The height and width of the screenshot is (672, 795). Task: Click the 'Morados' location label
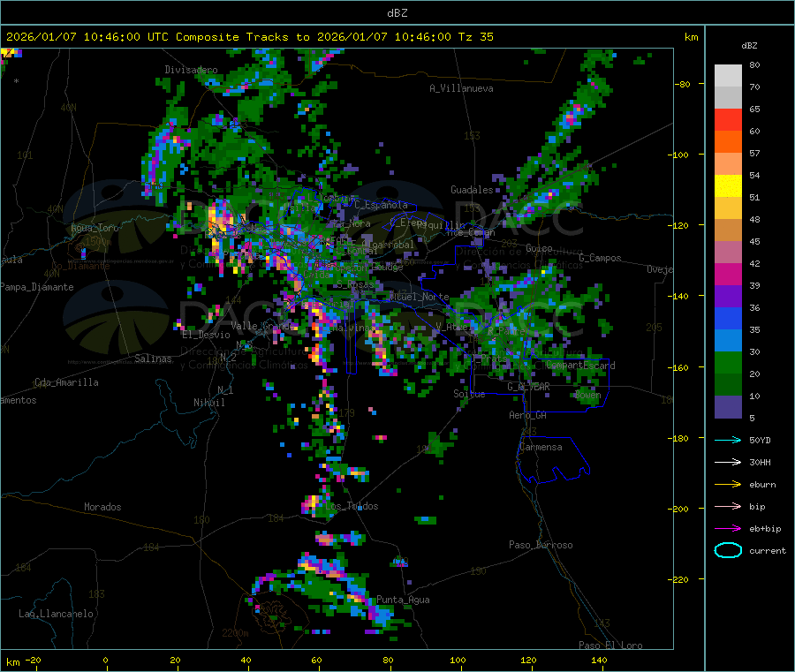102,507
